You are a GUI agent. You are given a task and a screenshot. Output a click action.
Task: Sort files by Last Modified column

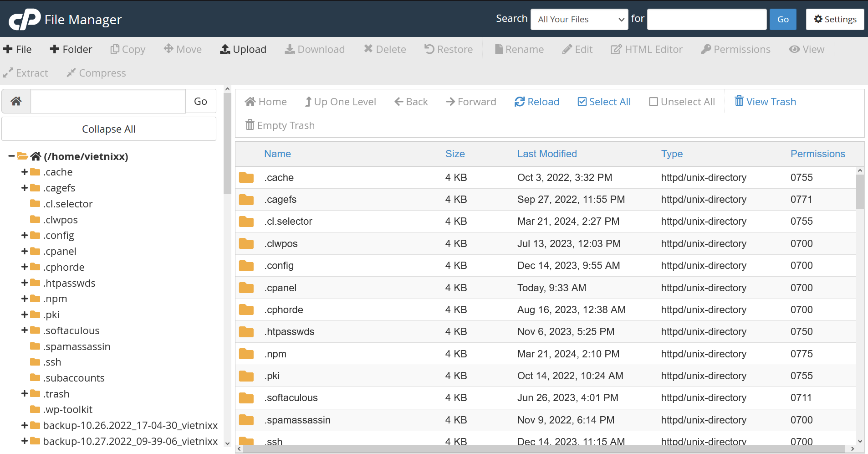(x=546, y=154)
